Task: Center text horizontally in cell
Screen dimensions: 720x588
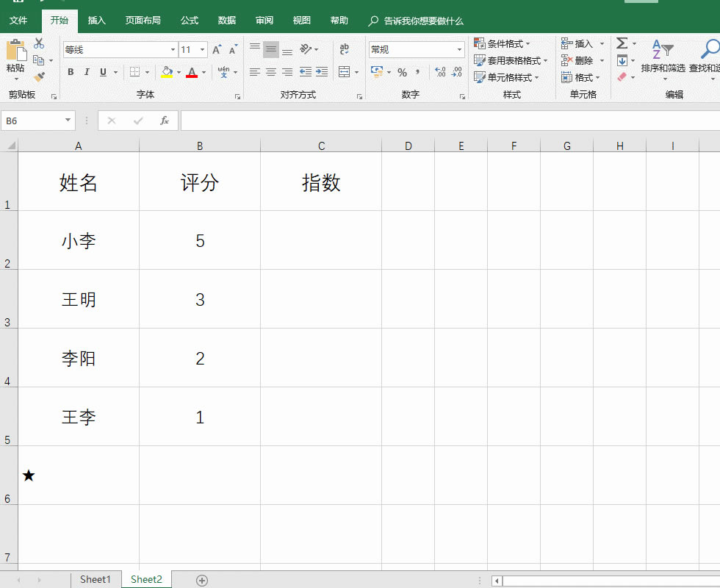Action: click(271, 72)
